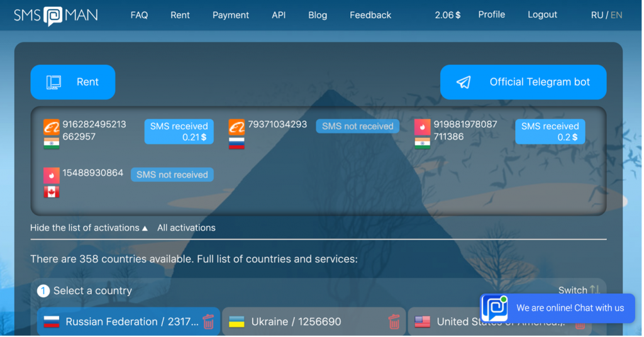The image size is (644, 337).
Task: Open the Official Telegram bot button
Action: (x=523, y=82)
